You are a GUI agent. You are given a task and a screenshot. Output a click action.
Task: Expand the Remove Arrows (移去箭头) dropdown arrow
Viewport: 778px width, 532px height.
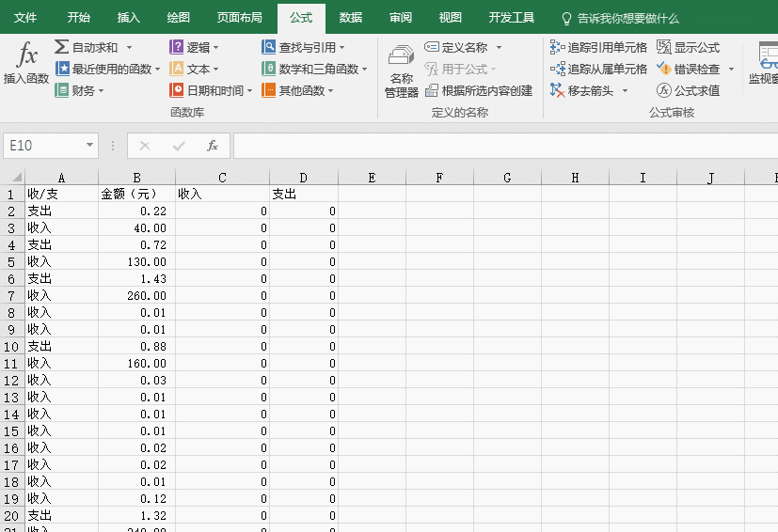tap(625, 91)
